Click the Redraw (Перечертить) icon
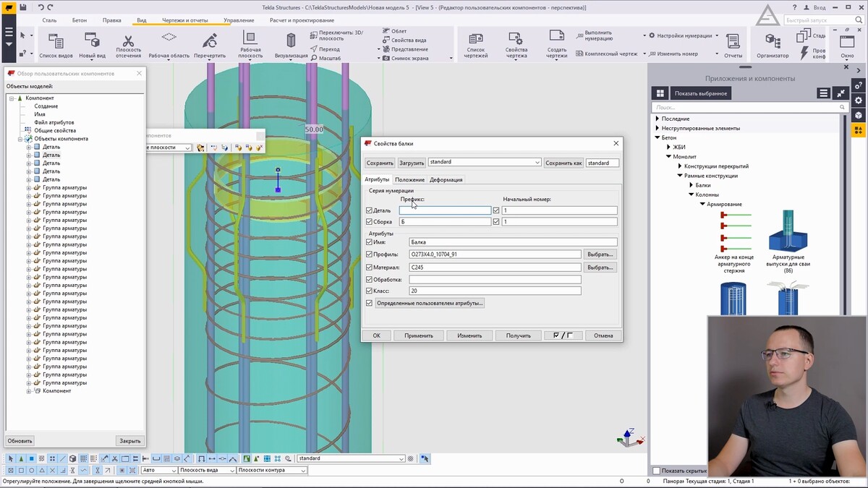 click(210, 40)
